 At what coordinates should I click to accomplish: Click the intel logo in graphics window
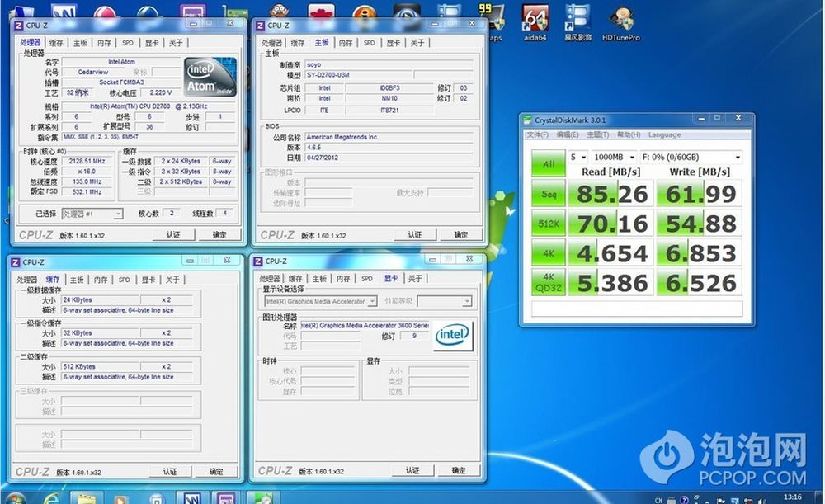click(453, 336)
